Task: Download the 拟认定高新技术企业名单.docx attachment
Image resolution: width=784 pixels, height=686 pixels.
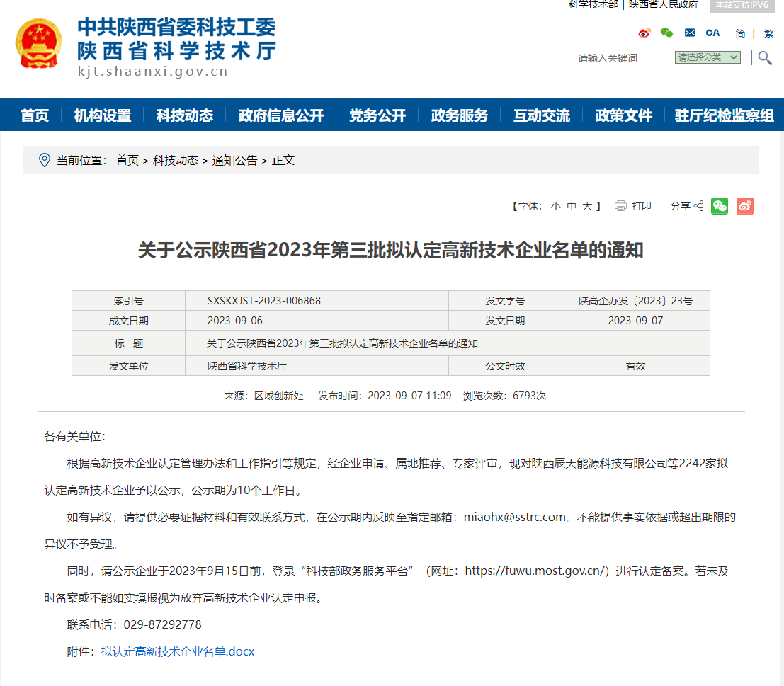Action: [177, 651]
